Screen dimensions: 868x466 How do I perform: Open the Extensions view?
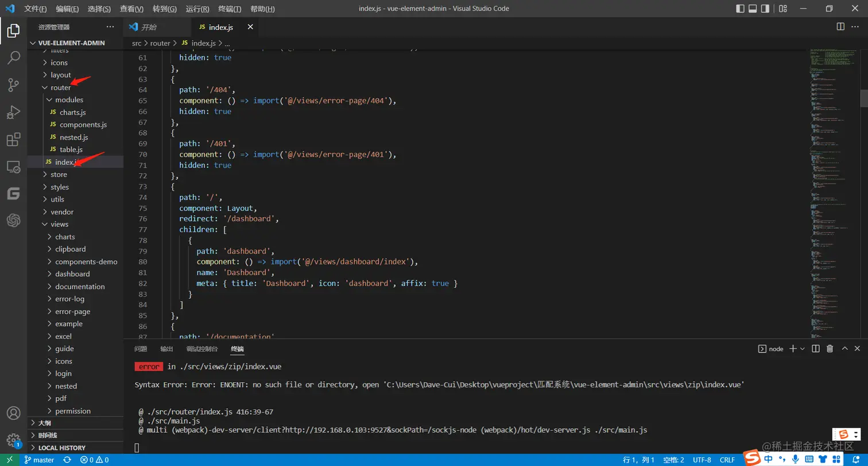pyautogui.click(x=13, y=139)
